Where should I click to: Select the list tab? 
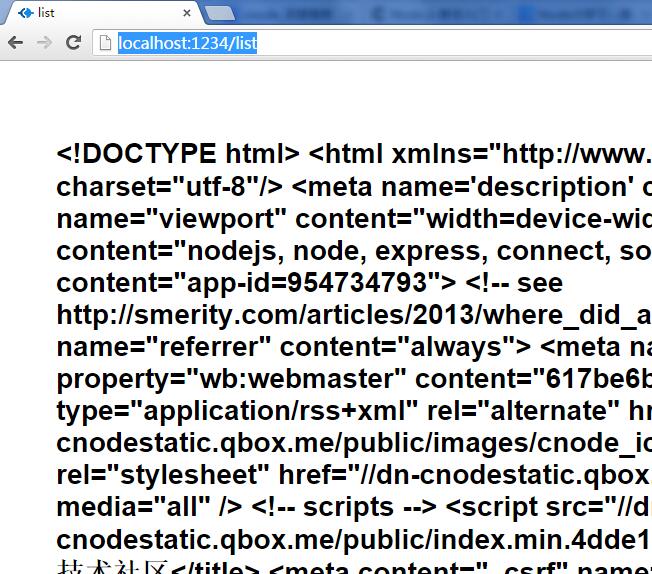(x=104, y=13)
